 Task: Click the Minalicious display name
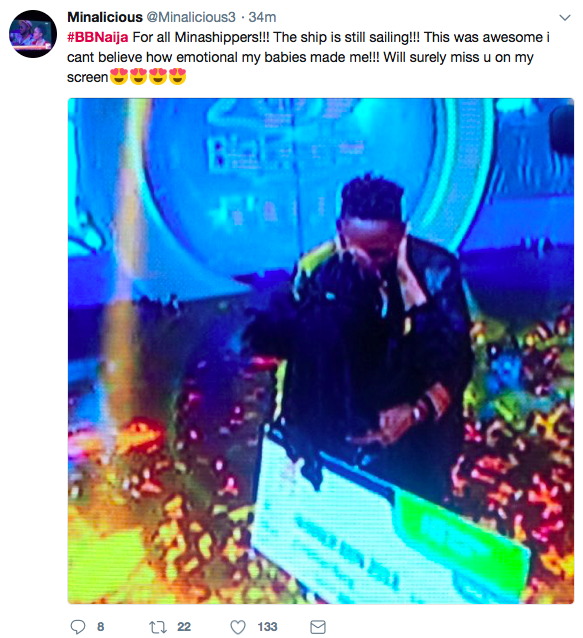105,17
